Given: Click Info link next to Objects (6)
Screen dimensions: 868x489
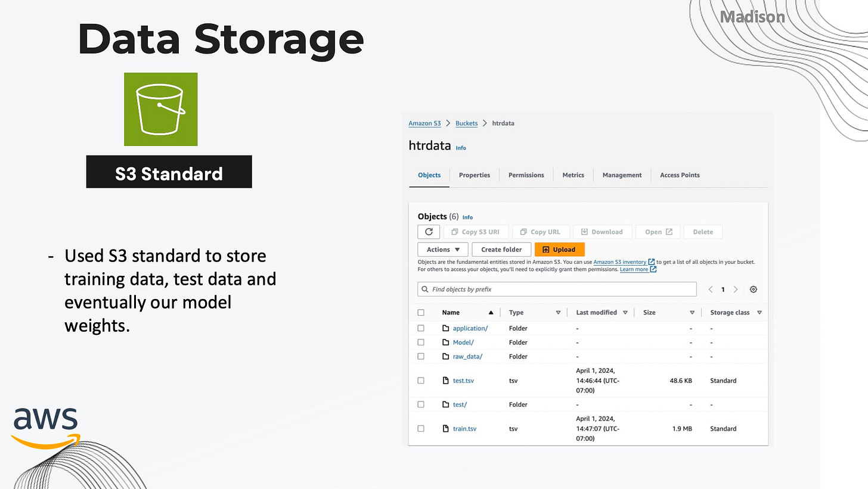Looking at the screenshot, I should [467, 217].
